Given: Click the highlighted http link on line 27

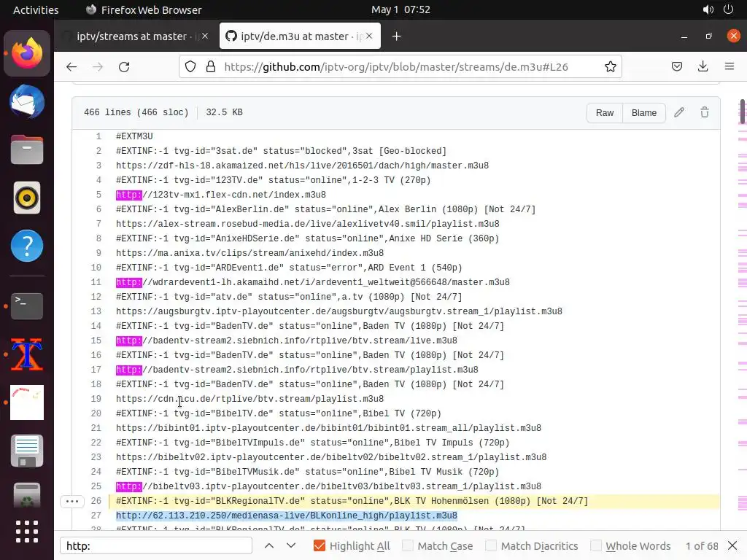Looking at the screenshot, I should pos(286,516).
